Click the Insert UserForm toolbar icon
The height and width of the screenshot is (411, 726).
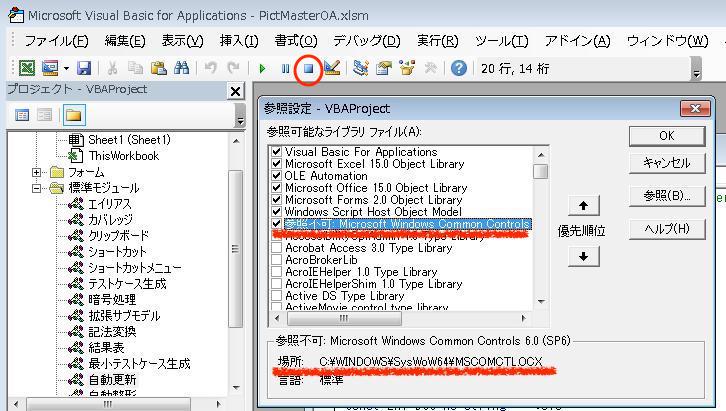pyautogui.click(x=50, y=68)
